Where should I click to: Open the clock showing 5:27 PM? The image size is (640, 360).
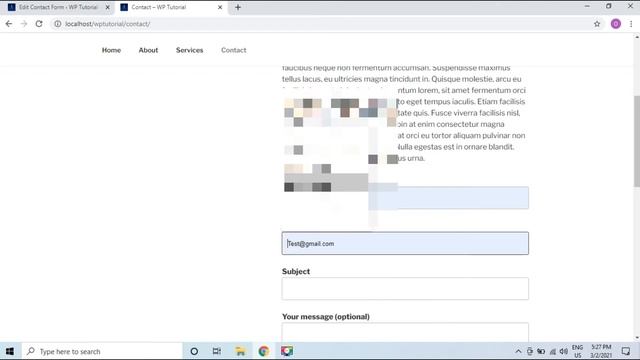pyautogui.click(x=601, y=351)
